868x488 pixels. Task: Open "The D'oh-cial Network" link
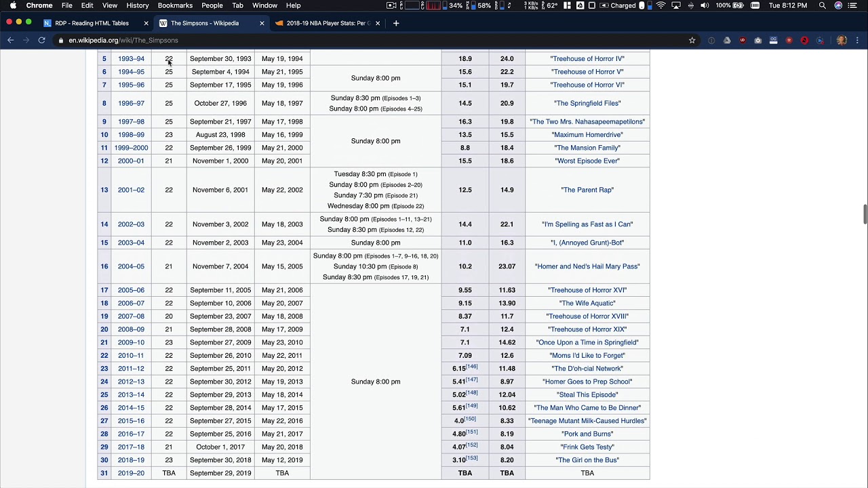coord(587,369)
